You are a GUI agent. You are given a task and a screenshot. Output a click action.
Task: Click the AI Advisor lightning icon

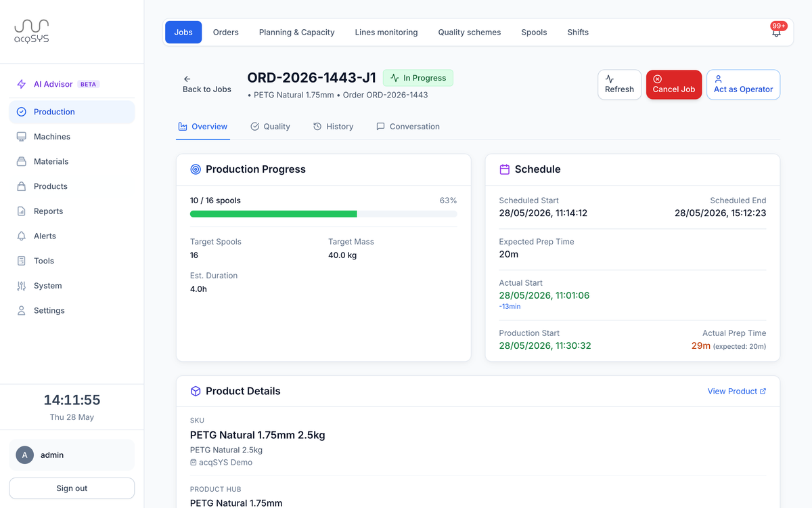pos(22,84)
